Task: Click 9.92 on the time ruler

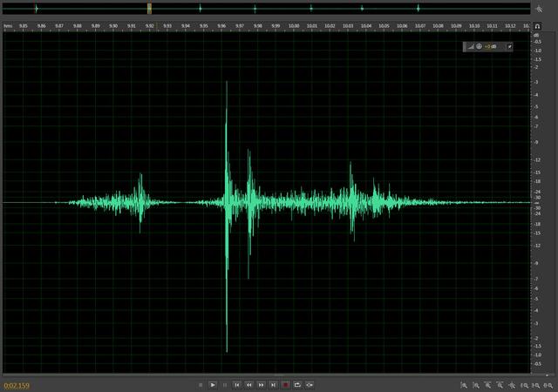Action: [149, 25]
